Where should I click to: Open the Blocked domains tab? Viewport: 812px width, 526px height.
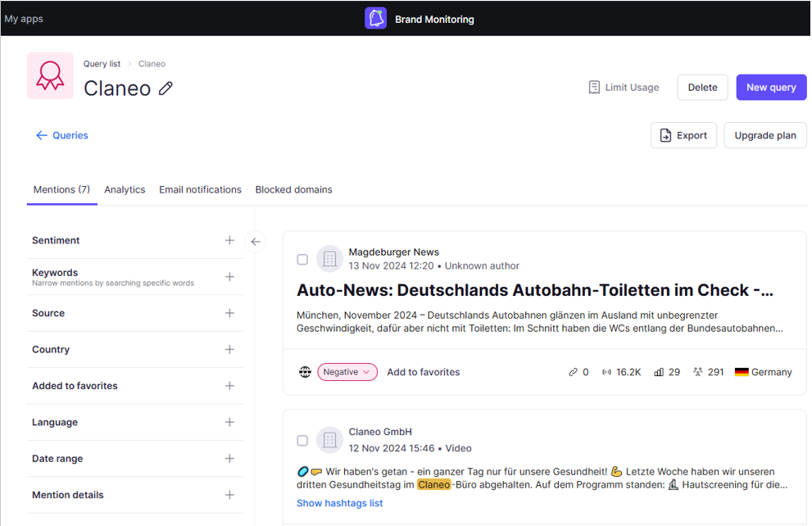(293, 190)
